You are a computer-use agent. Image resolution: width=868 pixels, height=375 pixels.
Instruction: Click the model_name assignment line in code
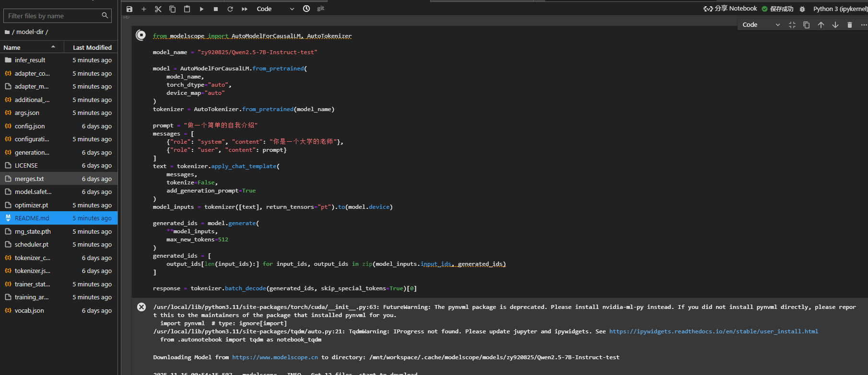click(235, 52)
